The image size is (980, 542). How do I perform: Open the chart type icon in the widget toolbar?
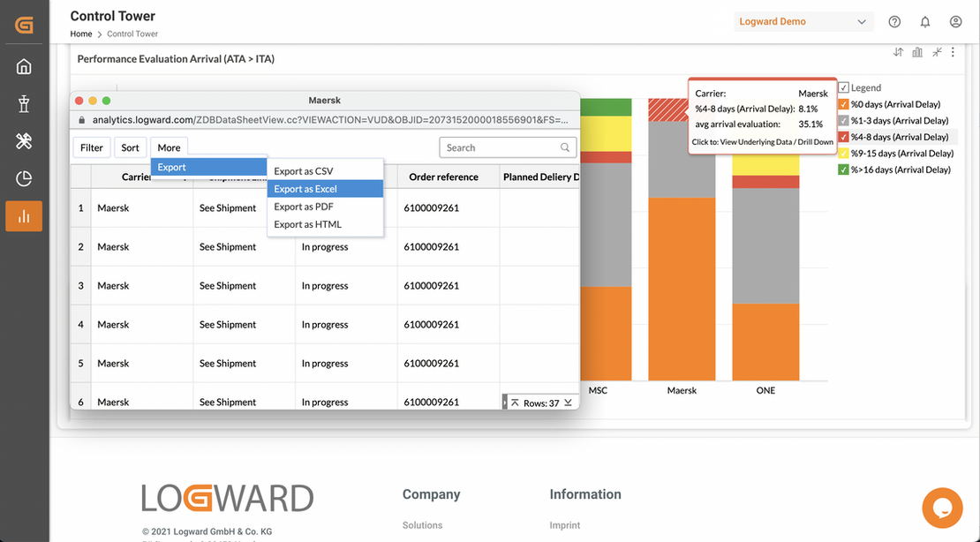tap(916, 52)
